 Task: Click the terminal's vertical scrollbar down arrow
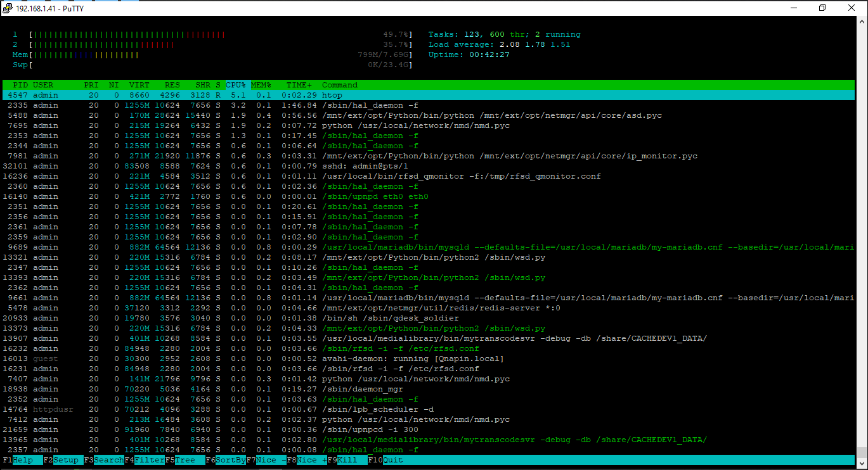pyautogui.click(x=862, y=464)
